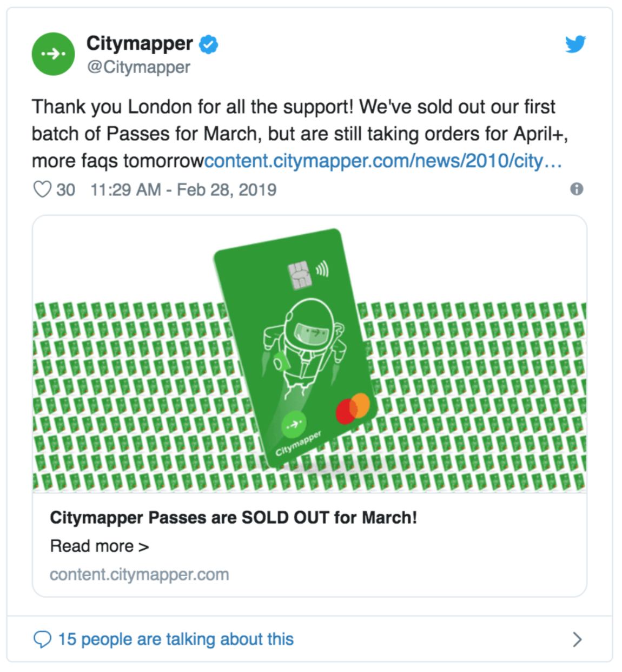Click the 'Read more >' text
622x672 pixels.
(x=100, y=546)
